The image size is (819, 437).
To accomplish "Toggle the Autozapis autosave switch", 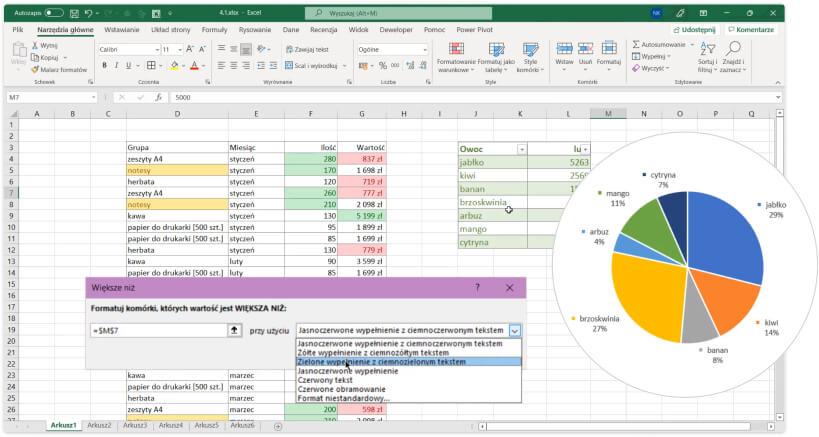I will [x=53, y=14].
